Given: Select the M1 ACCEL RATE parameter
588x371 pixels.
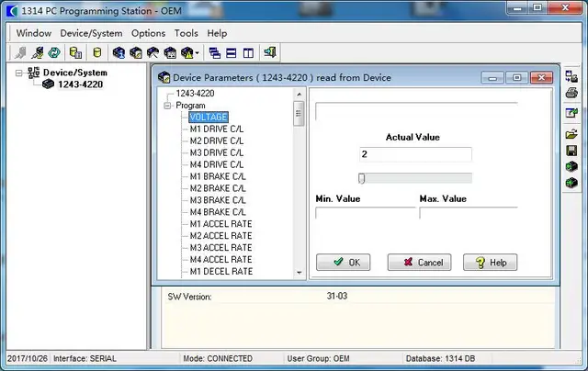Looking at the screenshot, I should coord(220,224).
